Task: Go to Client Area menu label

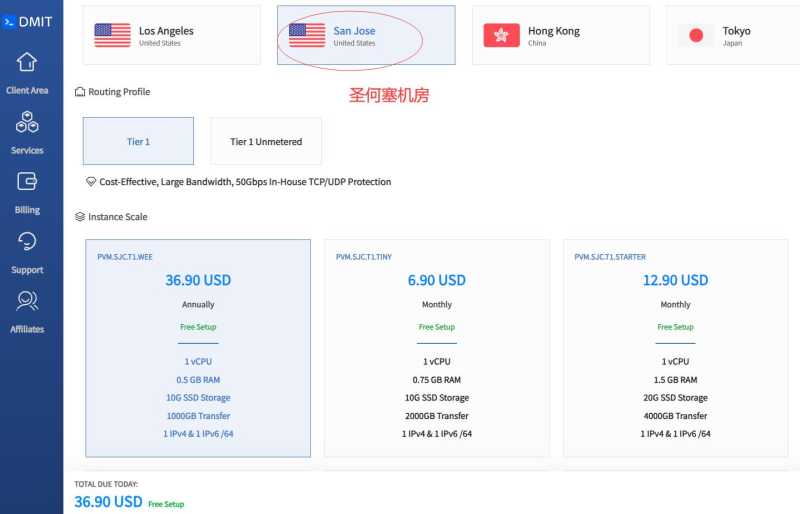Action: pos(27,90)
